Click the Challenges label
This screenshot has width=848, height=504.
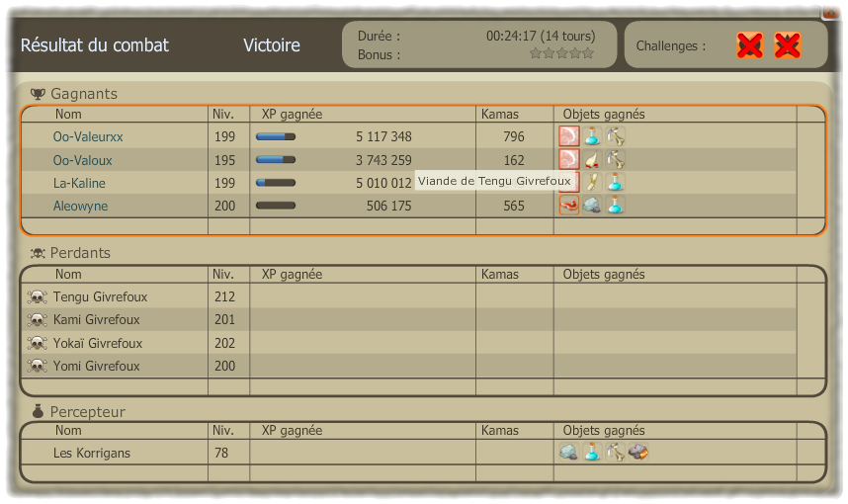(671, 46)
